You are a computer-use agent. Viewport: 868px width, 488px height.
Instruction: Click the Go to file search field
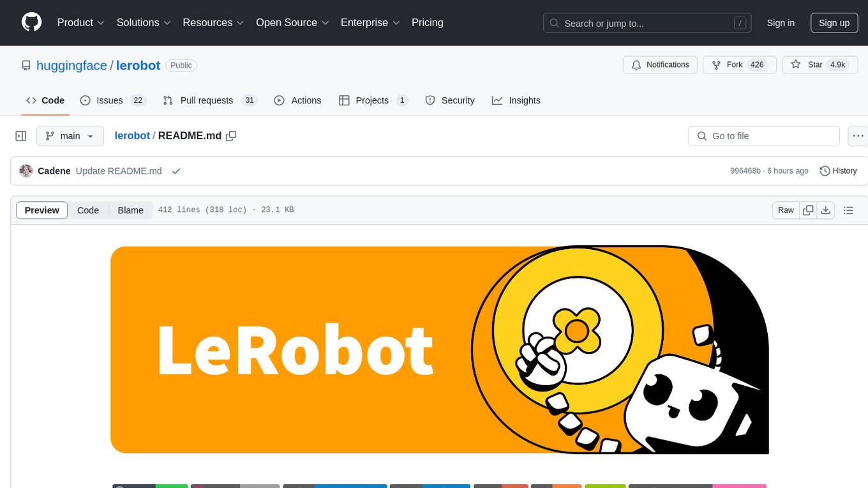point(764,136)
